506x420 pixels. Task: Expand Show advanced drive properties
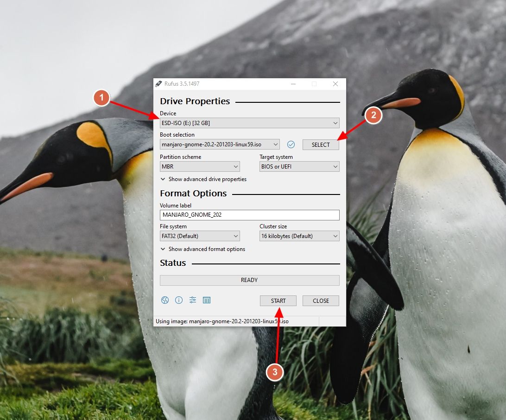coord(203,179)
